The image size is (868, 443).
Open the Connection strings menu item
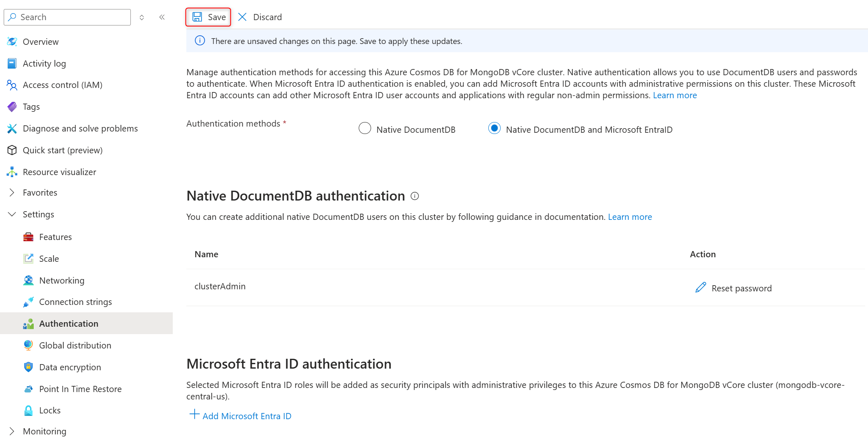click(75, 302)
